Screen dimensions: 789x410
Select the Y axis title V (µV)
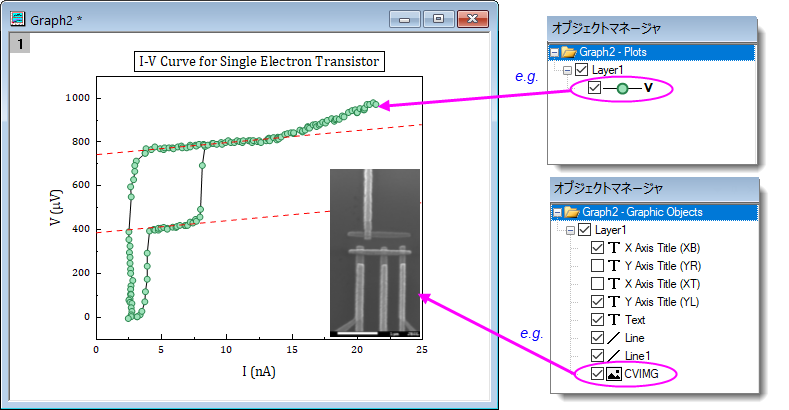(x=55, y=207)
